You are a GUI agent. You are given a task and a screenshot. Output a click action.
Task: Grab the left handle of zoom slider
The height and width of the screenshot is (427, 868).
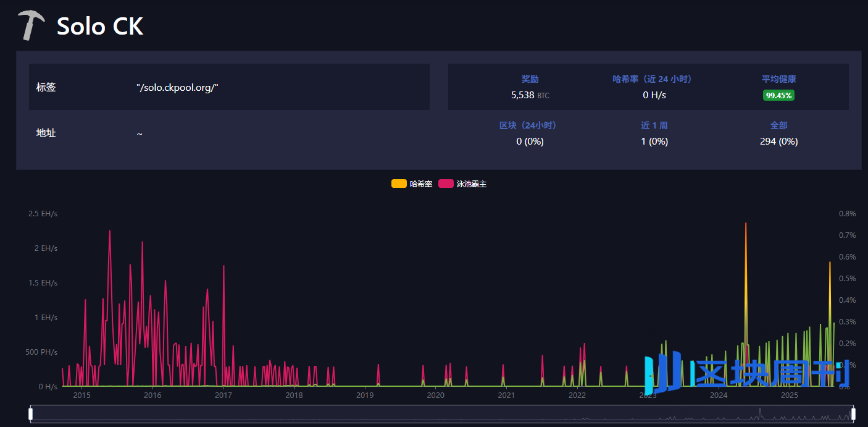tap(31, 414)
